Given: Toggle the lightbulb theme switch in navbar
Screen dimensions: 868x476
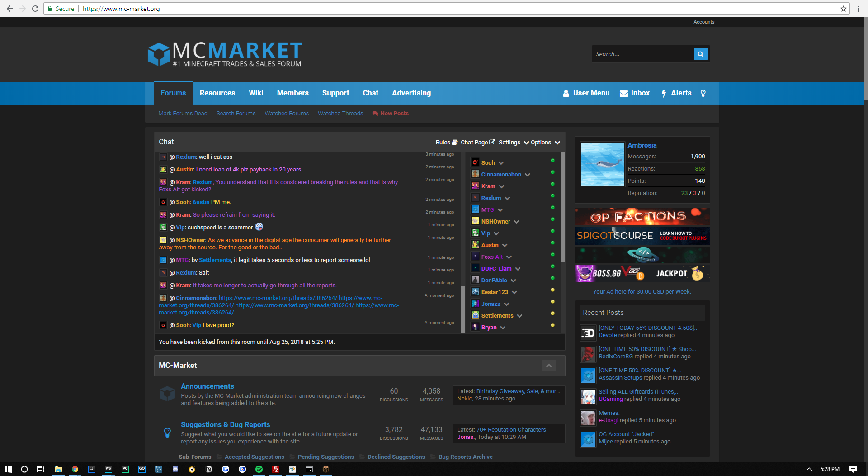Looking at the screenshot, I should tap(703, 93).
